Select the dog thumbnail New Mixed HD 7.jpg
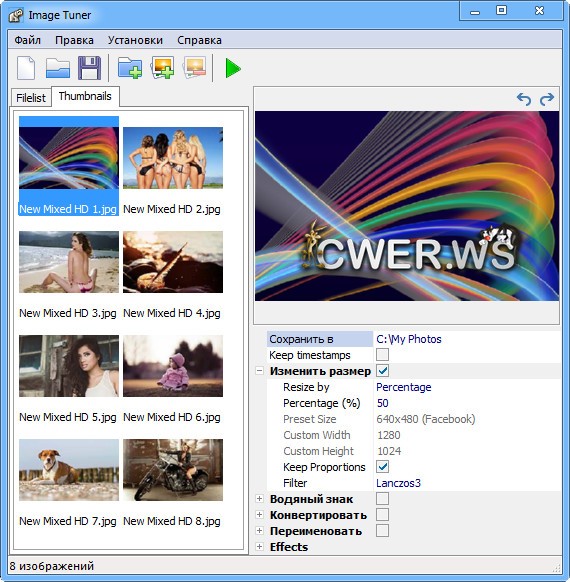 point(69,477)
